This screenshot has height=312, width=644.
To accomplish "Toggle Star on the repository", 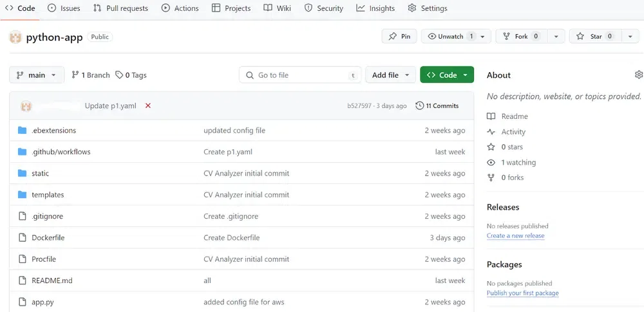I will pyautogui.click(x=596, y=37).
